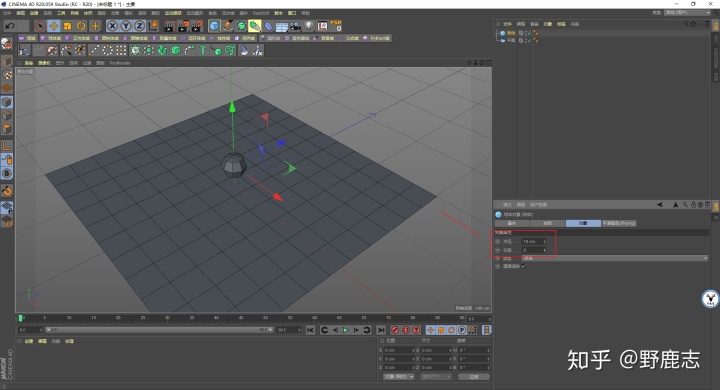Click the lock icon in the Attribute Manager

693,205
